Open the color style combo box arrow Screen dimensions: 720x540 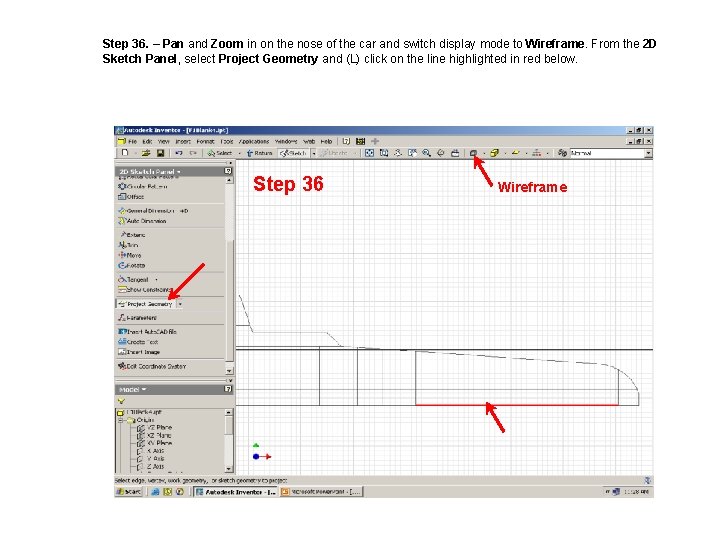[648, 153]
